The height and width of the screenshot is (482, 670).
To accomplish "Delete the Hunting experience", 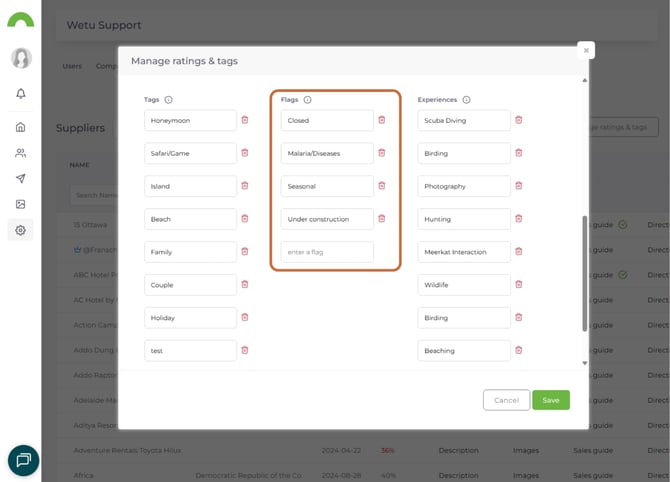I will coord(519,219).
